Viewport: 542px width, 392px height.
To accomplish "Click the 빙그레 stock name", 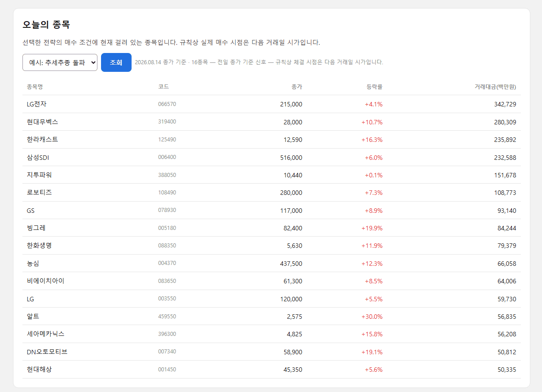I will coord(36,228).
